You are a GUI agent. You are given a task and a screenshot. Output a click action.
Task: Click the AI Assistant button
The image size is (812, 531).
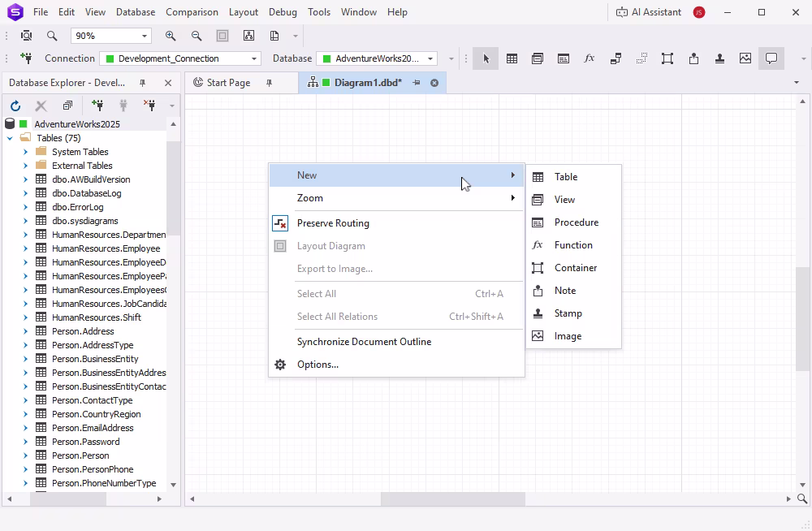pyautogui.click(x=648, y=12)
